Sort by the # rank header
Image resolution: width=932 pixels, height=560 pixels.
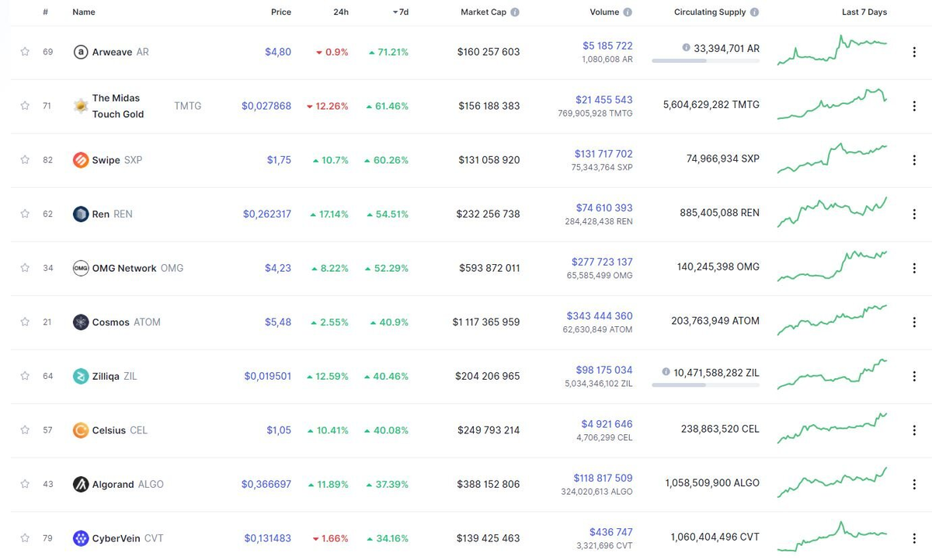[46, 12]
